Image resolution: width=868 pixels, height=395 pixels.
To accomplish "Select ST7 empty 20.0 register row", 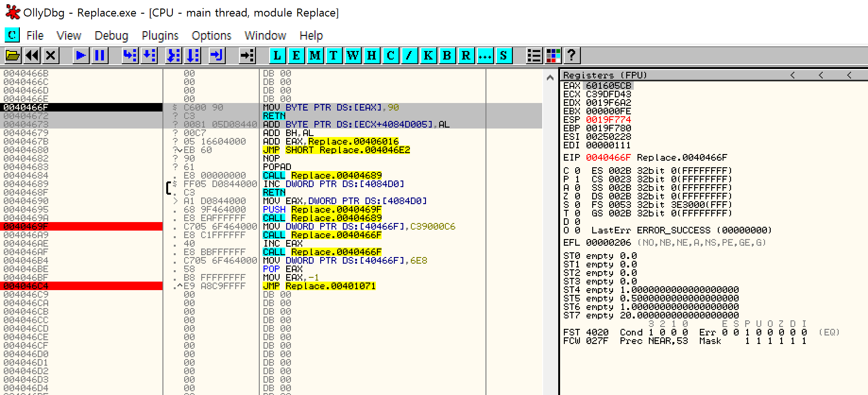I will click(x=651, y=315).
